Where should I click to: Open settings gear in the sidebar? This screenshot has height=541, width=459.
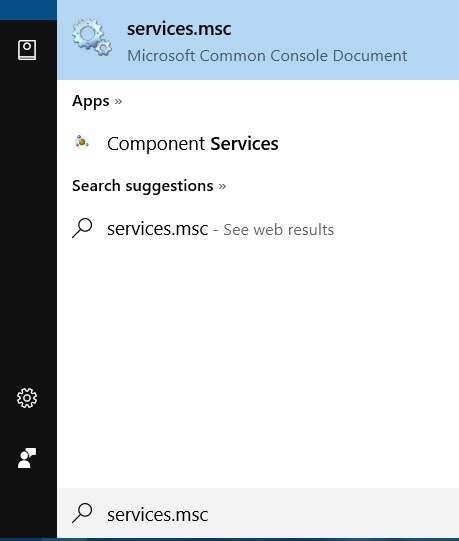[27, 398]
